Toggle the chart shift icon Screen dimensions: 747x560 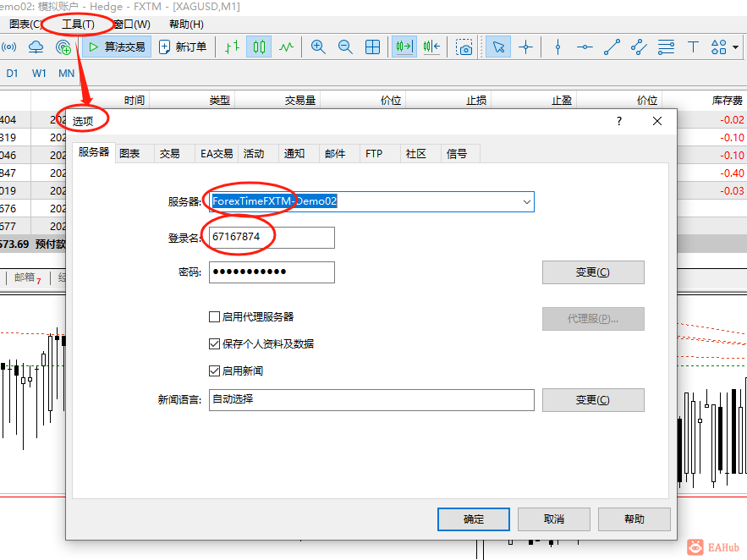pyautogui.click(x=431, y=47)
